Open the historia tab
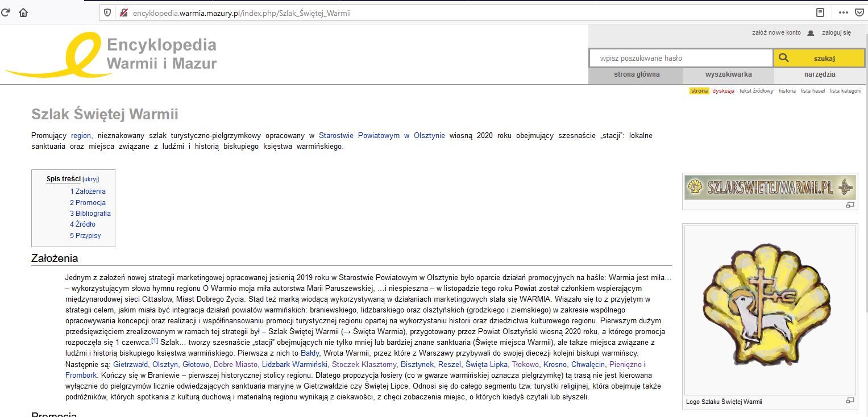The image size is (868, 417). (x=787, y=91)
